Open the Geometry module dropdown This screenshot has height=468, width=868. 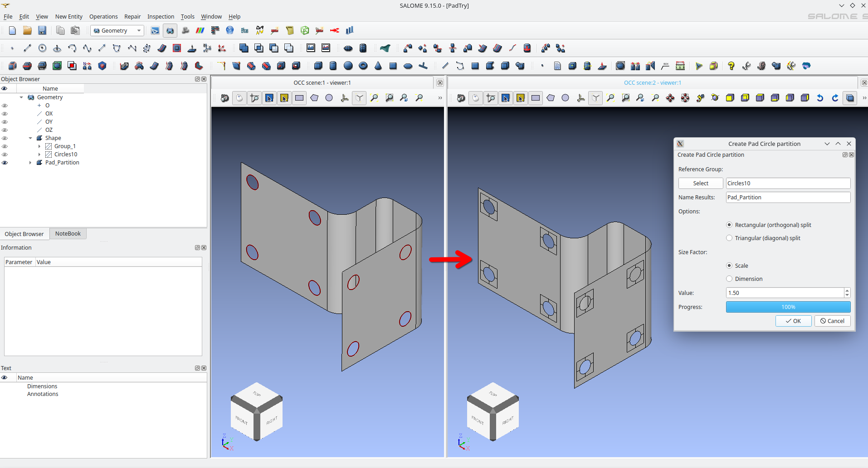117,31
